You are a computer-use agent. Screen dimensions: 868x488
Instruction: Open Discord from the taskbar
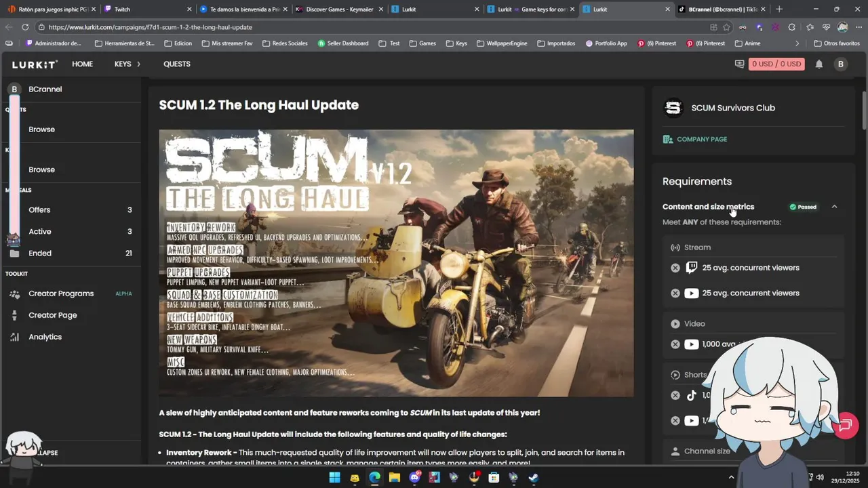point(414,477)
